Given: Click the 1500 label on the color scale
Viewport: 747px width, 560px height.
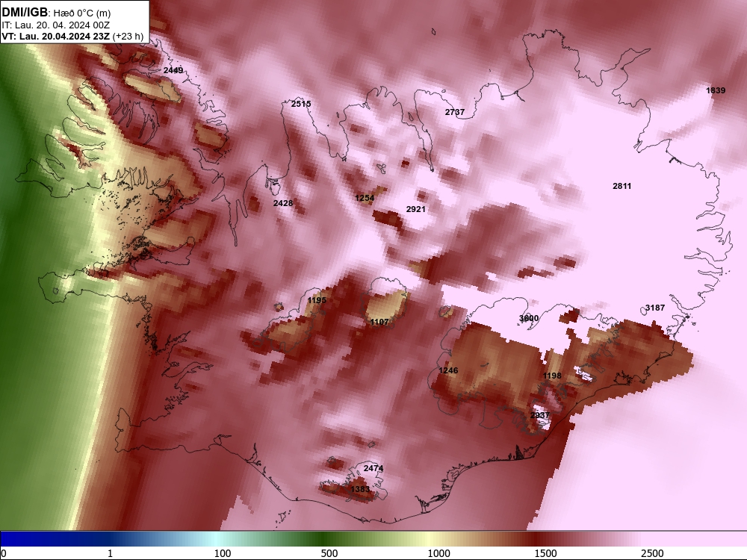Looking at the screenshot, I should coord(545,553).
